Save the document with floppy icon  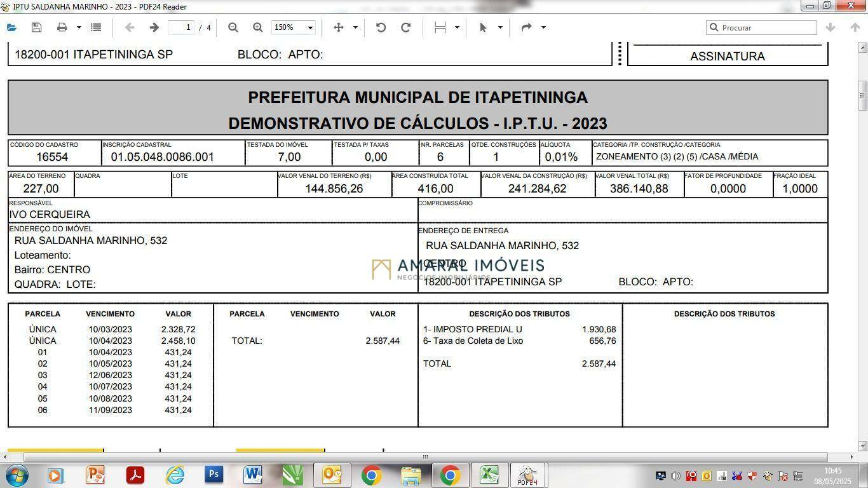coord(36,27)
